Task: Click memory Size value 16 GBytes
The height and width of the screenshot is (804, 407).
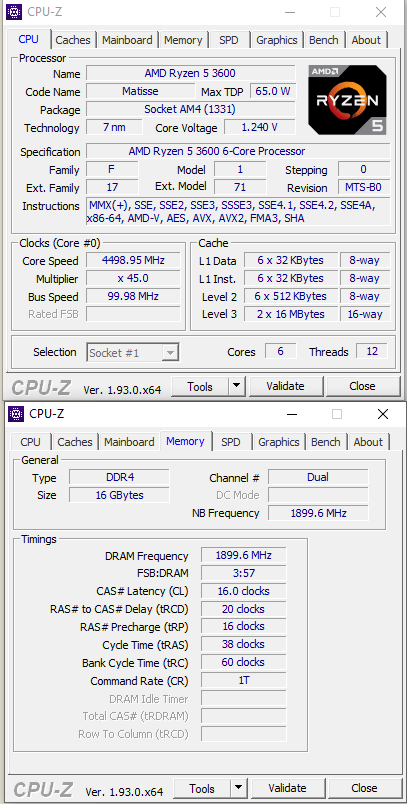Action: pyautogui.click(x=119, y=495)
